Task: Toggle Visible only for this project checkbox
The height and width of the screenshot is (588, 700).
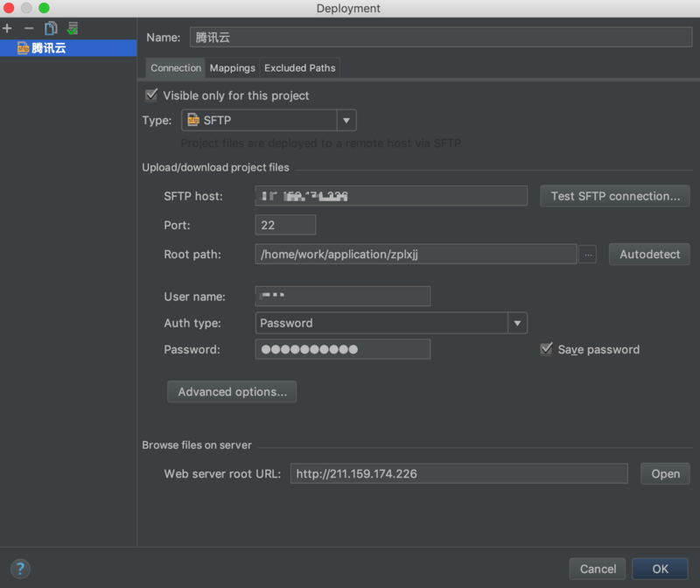Action: [151, 95]
